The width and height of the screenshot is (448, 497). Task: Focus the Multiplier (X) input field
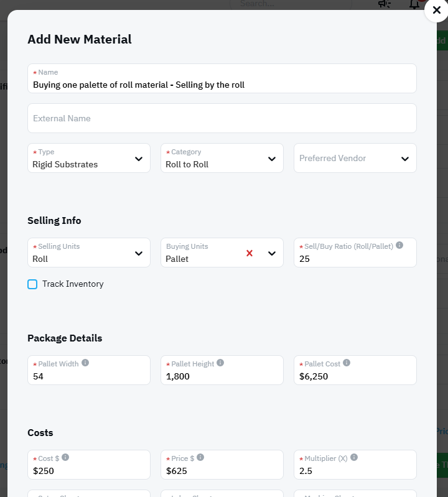tap(355, 471)
